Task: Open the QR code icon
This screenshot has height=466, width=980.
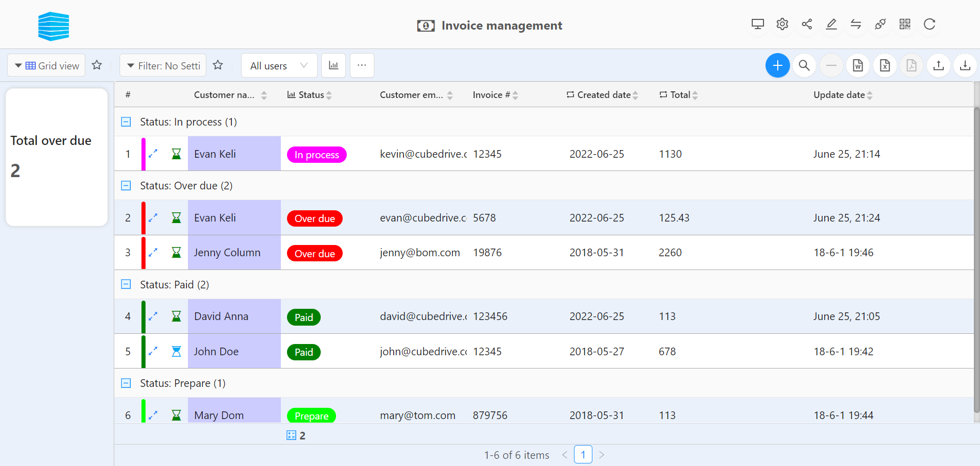Action: tap(904, 24)
